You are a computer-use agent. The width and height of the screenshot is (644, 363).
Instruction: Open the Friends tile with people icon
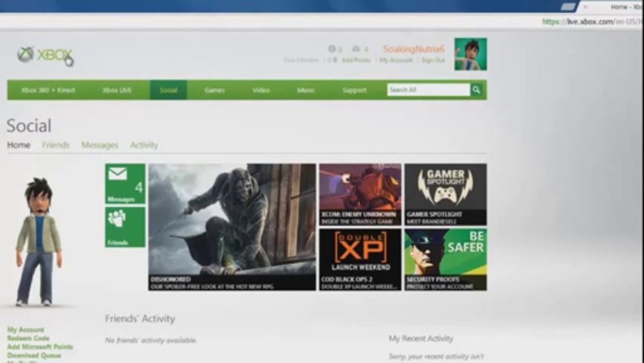125,227
